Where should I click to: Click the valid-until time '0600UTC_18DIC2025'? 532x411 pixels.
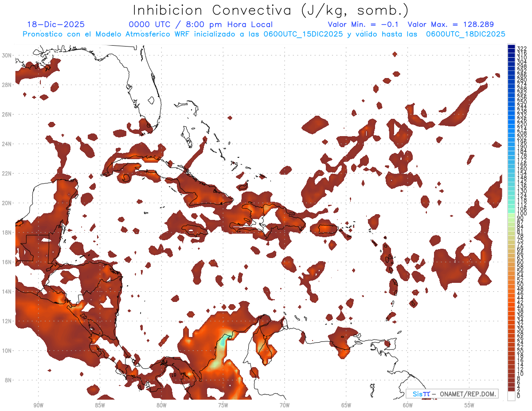(x=465, y=34)
